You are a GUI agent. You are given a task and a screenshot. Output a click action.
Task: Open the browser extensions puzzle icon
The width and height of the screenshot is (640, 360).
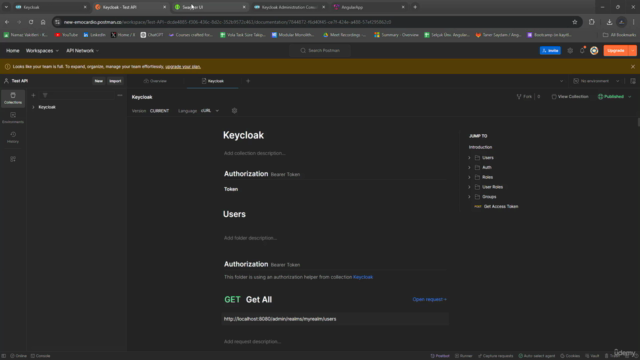(x=591, y=22)
